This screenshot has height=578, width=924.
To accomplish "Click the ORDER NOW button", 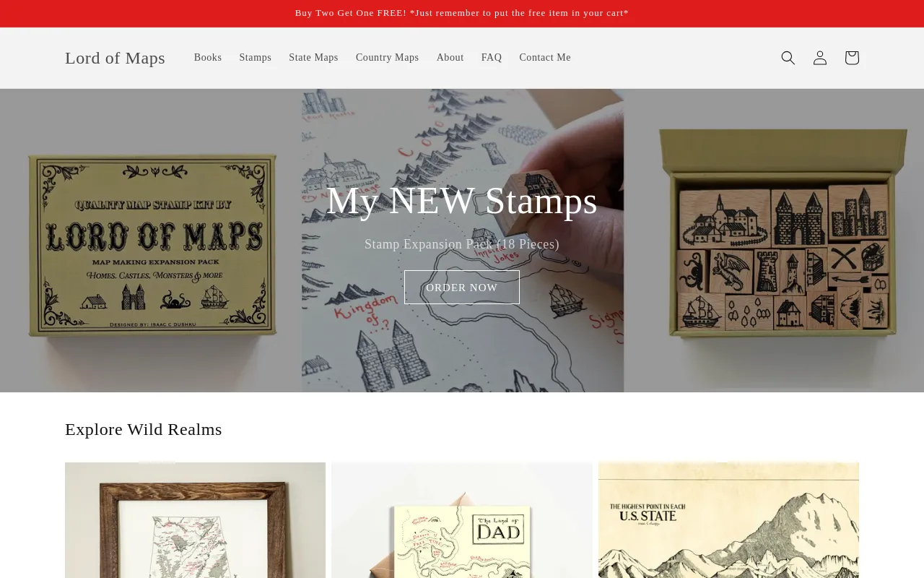I will (x=462, y=288).
